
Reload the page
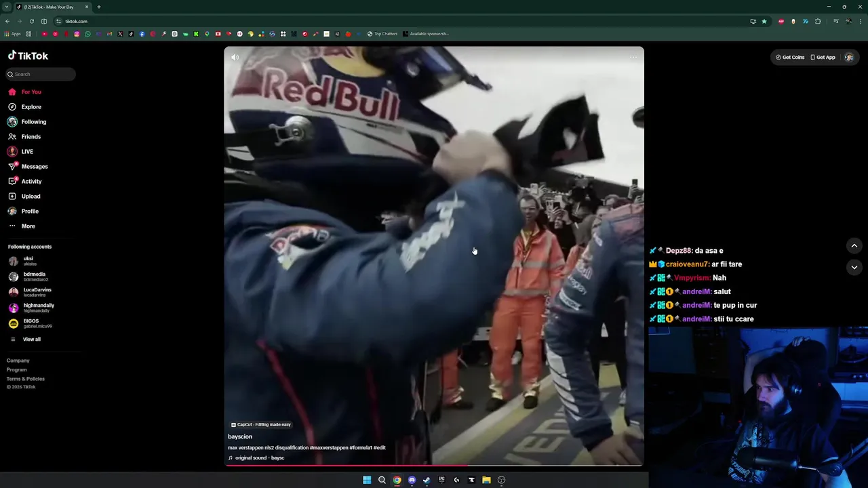[31, 21]
